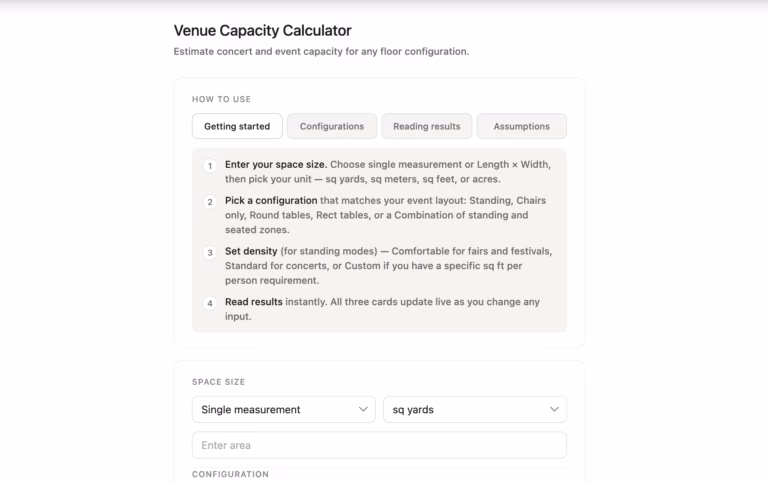Click the step 4 number badge
This screenshot has width=768, height=482.
click(210, 303)
